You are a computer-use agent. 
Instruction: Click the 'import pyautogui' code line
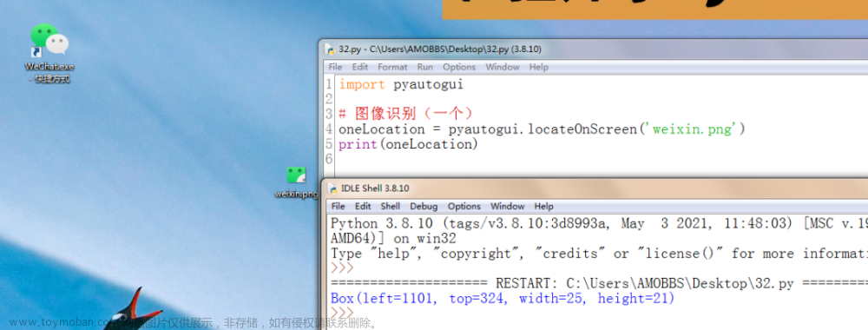[x=401, y=85]
